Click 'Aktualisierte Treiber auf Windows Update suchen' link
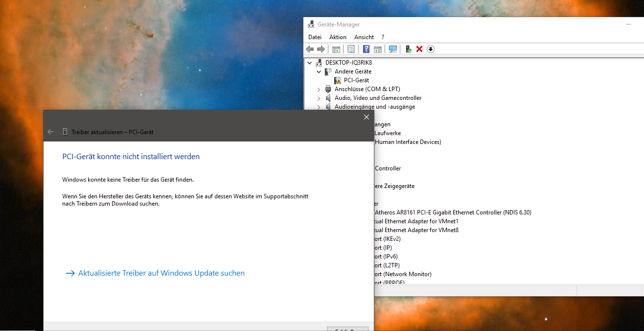Viewport: 644px width, 331px height. 161,273
